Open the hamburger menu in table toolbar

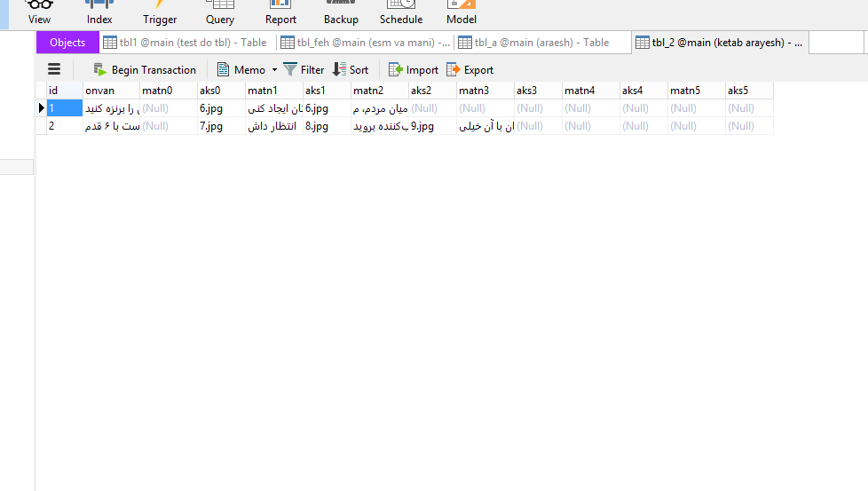pos(54,69)
